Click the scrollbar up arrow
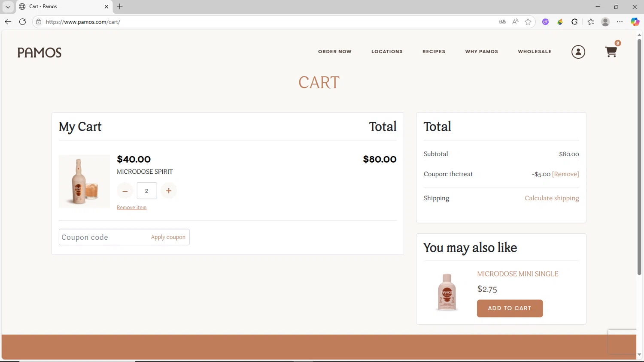 coord(639,35)
